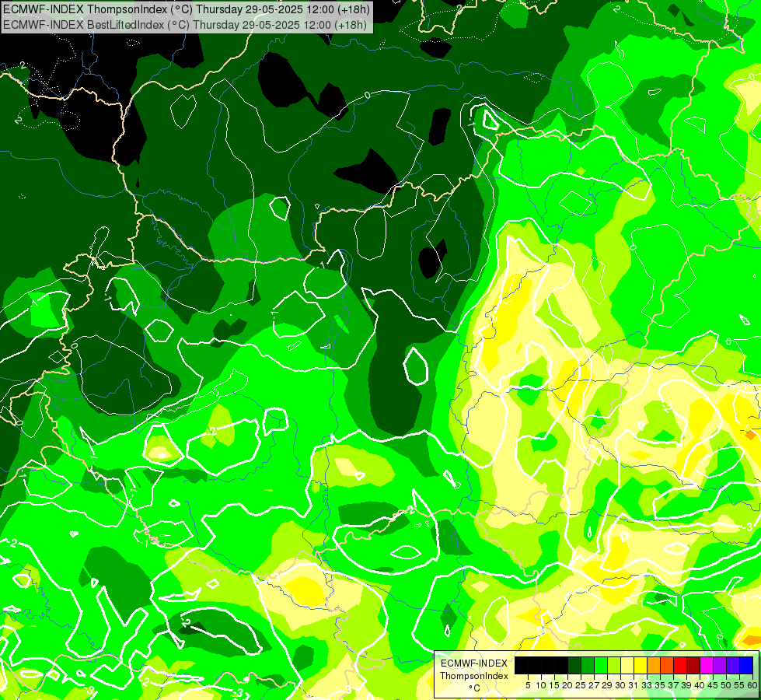
Task: Click the °C unit label in legend
Action: 475,688
